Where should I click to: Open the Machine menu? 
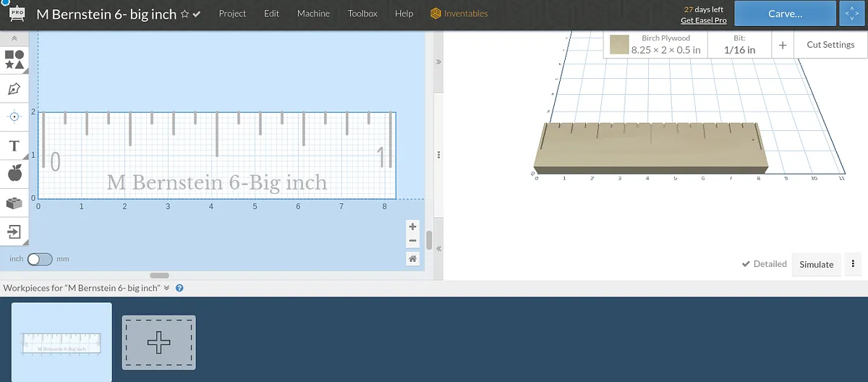[313, 14]
